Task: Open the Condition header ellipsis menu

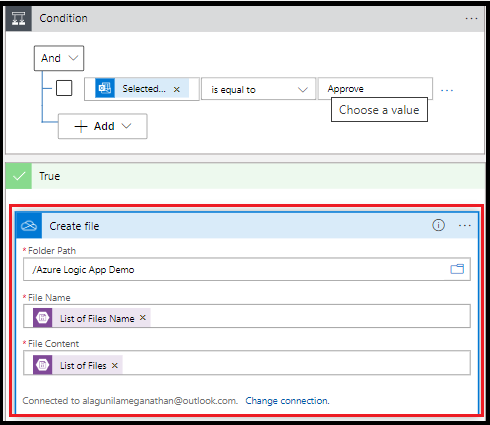Action: point(471,19)
